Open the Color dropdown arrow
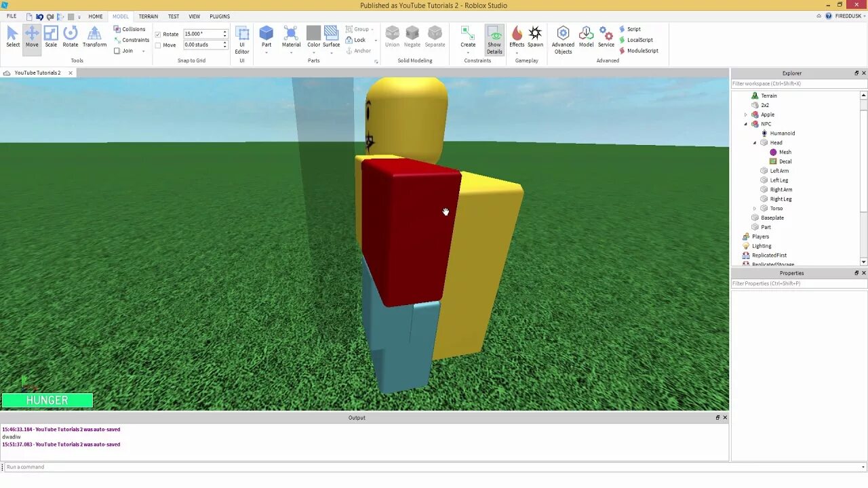The height and width of the screenshot is (488, 868). click(313, 53)
